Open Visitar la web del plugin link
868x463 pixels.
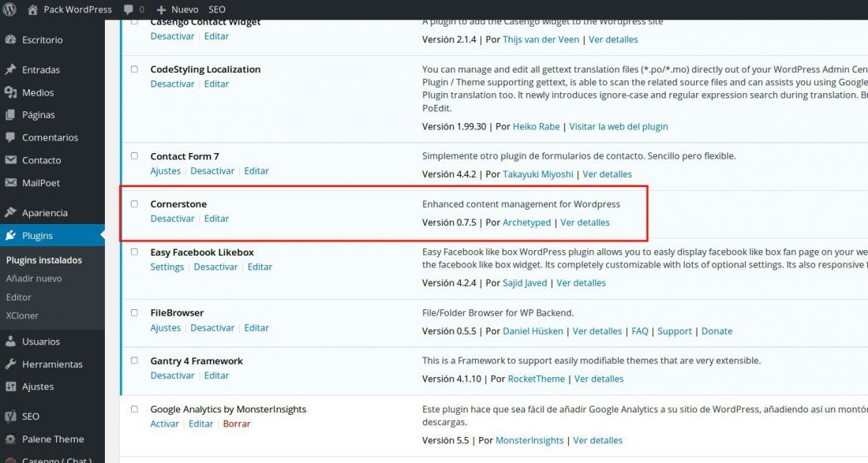[x=619, y=126]
